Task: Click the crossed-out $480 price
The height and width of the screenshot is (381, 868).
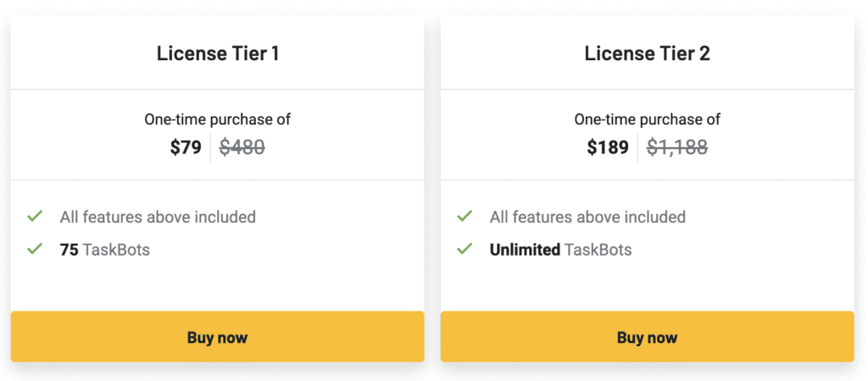Action: click(x=242, y=148)
